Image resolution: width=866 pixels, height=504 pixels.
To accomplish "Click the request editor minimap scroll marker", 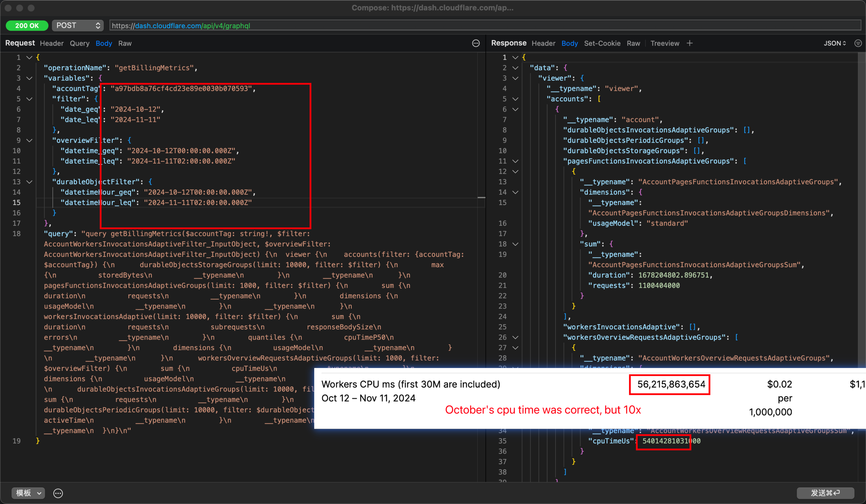I will (x=481, y=198).
